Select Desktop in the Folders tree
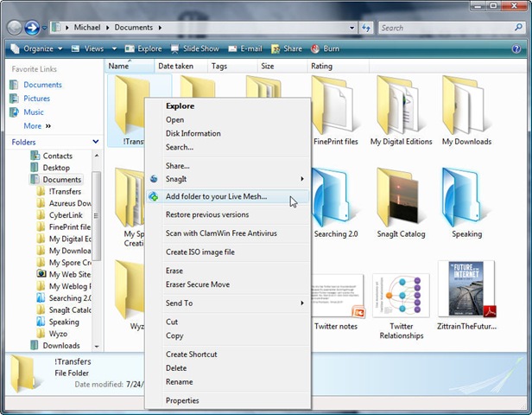The height and width of the screenshot is (415, 532). [55, 168]
